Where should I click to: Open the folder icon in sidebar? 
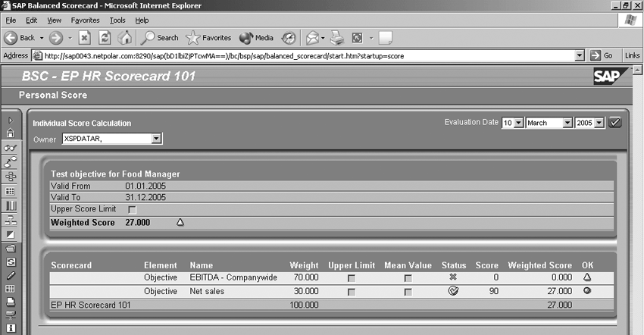11,249
